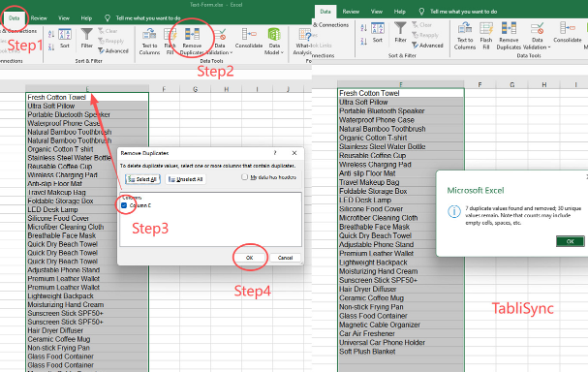
Task: Select 'Silicone Food Cover' cell in left sheet
Action: [x=87, y=218]
